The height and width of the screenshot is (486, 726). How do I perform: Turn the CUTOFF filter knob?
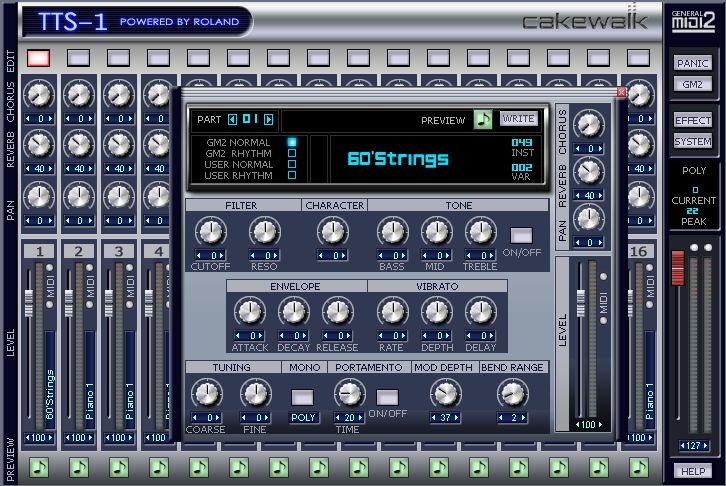click(211, 231)
